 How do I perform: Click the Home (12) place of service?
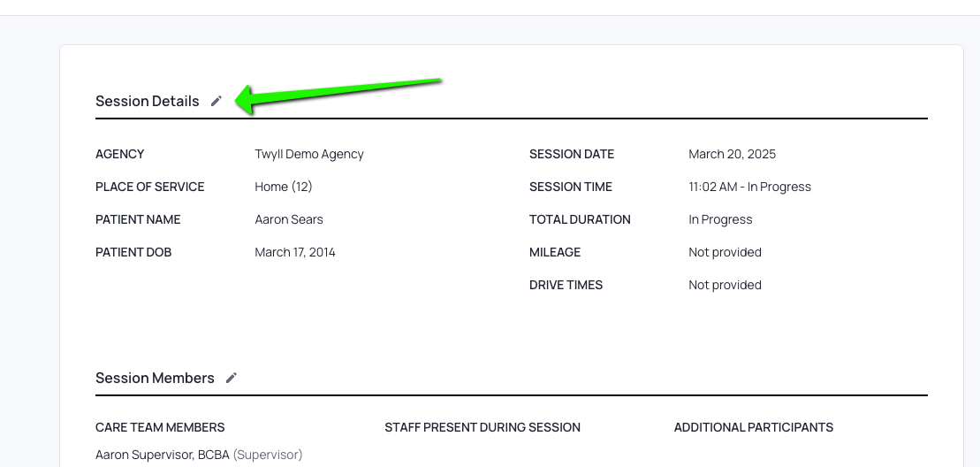[x=284, y=187]
